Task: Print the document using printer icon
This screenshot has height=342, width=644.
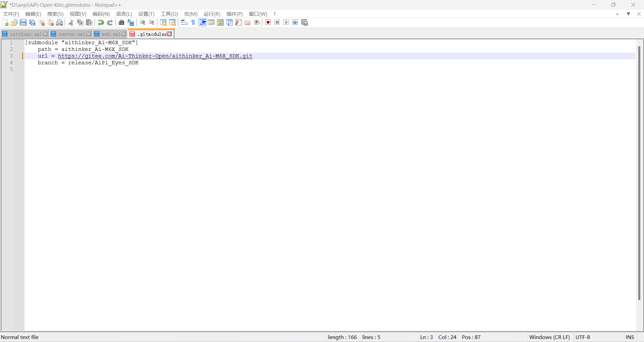Action: coord(59,22)
